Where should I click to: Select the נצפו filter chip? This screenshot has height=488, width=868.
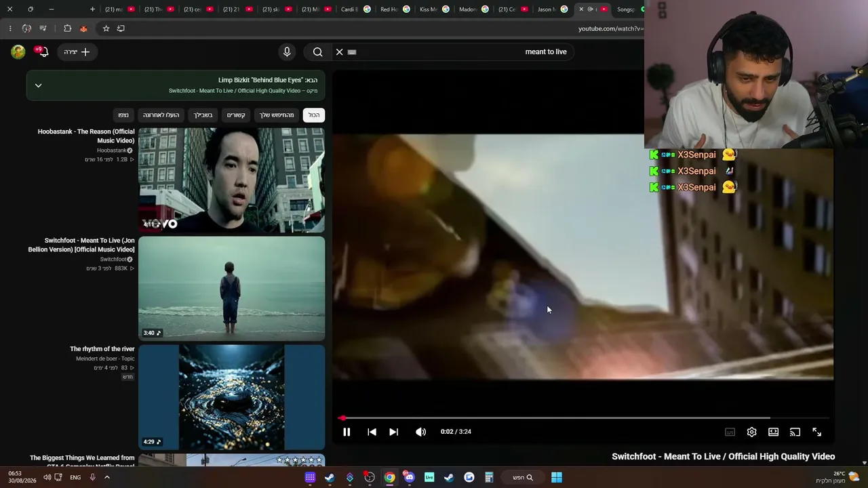[123, 115]
